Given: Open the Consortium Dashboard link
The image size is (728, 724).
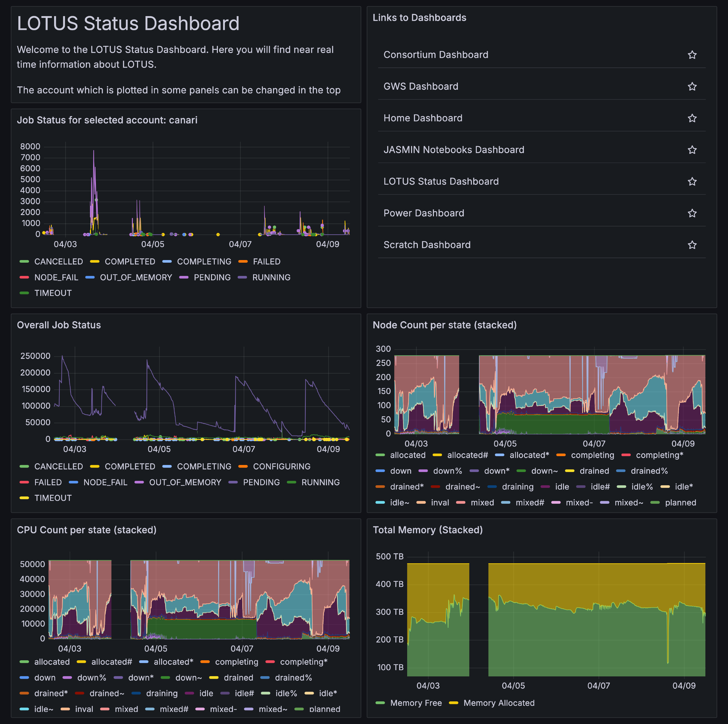Looking at the screenshot, I should pos(435,55).
